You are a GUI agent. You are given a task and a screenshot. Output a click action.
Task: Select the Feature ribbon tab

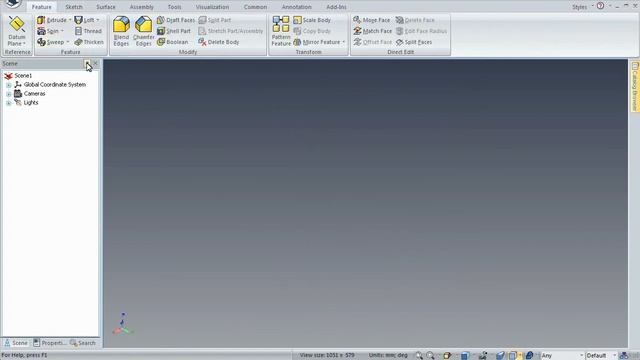click(42, 7)
